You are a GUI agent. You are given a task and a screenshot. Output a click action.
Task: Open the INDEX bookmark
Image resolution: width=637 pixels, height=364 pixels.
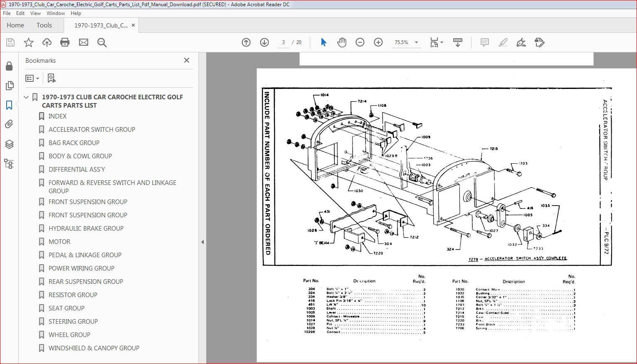point(57,116)
